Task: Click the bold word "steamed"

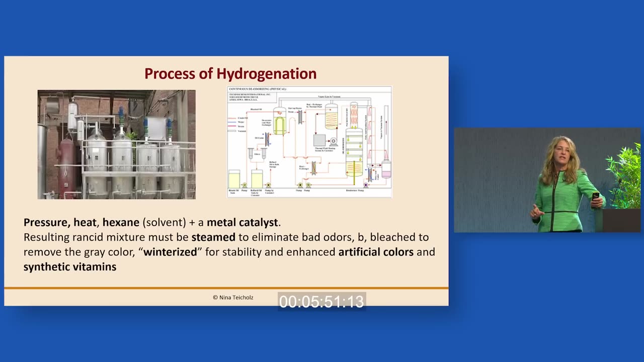Action: click(213, 237)
